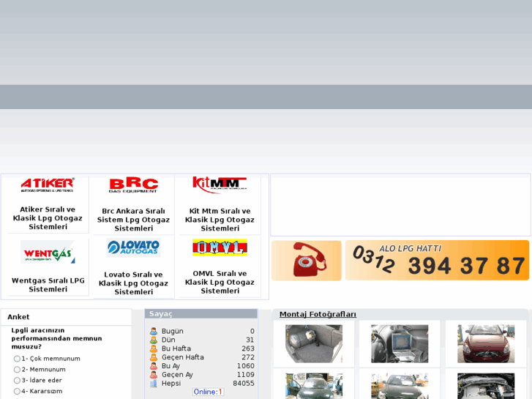The height and width of the screenshot is (399, 532).
Task: Click Geçen Ay value 1109
Action: click(246, 375)
